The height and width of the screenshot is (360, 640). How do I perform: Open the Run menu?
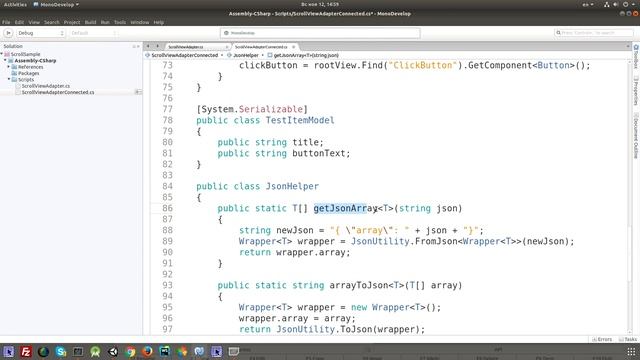point(105,22)
